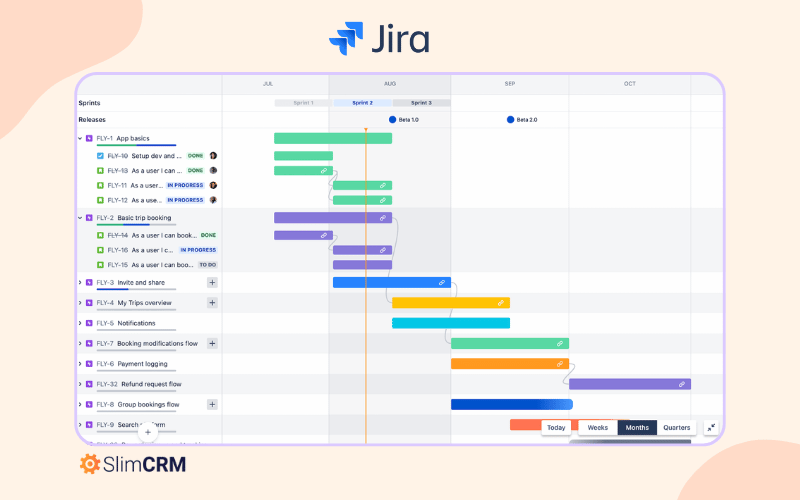Expand the FLY-32 Refund request flow epic
Image resolution: width=800 pixels, height=500 pixels.
pos(80,384)
